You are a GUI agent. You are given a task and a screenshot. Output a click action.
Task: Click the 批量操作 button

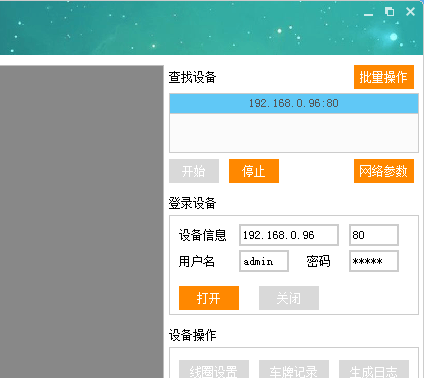384,77
